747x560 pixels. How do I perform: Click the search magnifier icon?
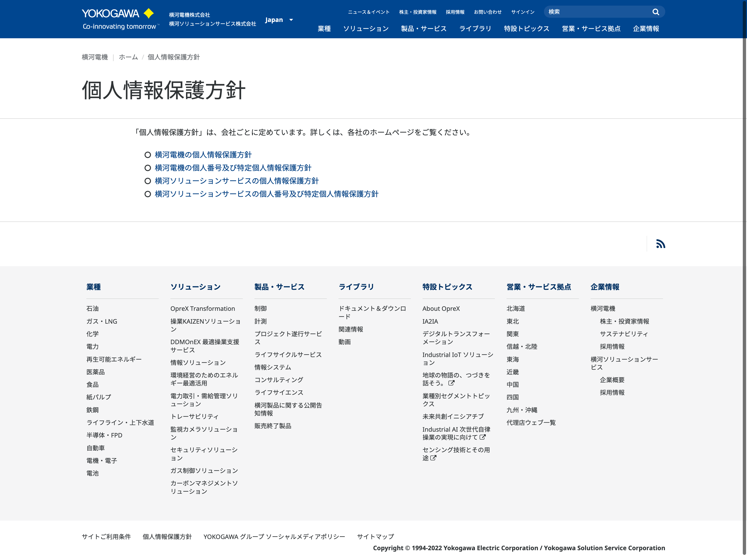[655, 12]
